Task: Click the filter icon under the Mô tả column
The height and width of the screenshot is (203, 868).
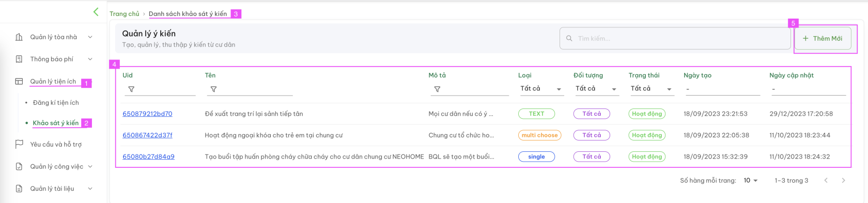Action: click(x=437, y=89)
